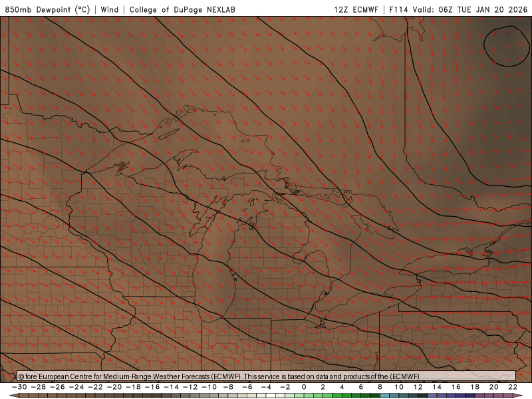The height and width of the screenshot is (399, 532).
Task: Click the '−2' legend value
Action: click(285, 387)
